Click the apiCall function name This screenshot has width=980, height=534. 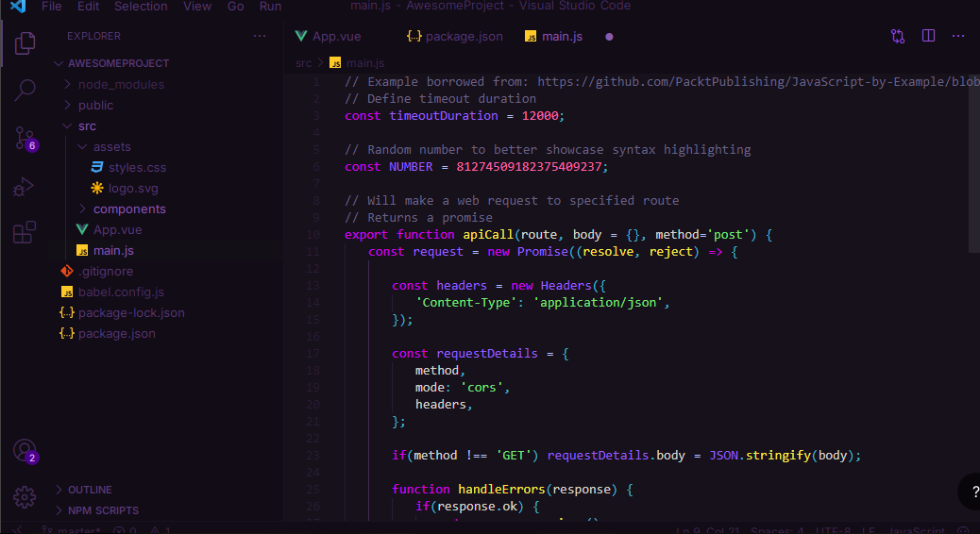[x=487, y=235]
